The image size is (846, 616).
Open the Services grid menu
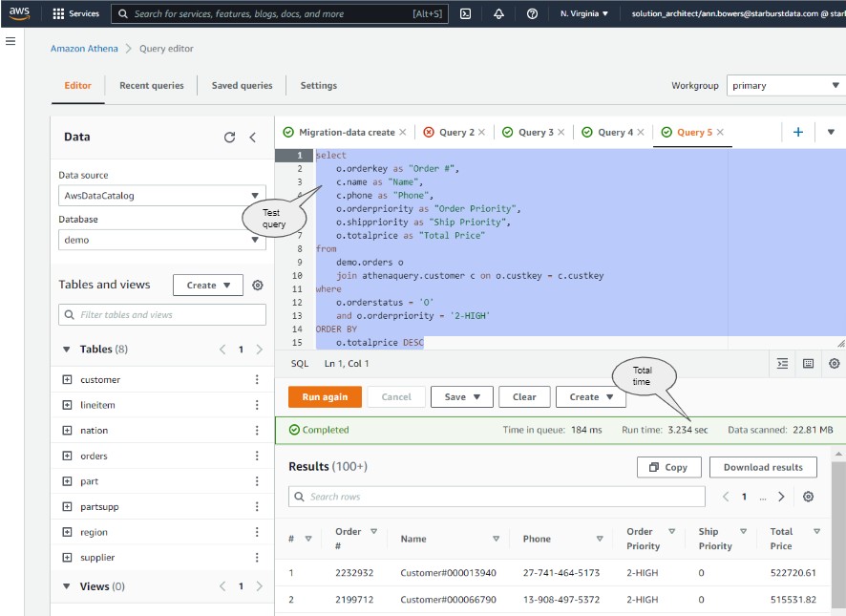point(76,13)
